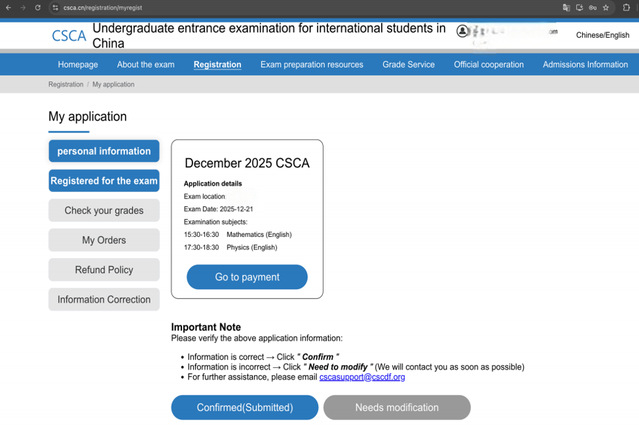This screenshot has width=639, height=428.
Task: Click the browser back arrow
Action: [x=8, y=7]
